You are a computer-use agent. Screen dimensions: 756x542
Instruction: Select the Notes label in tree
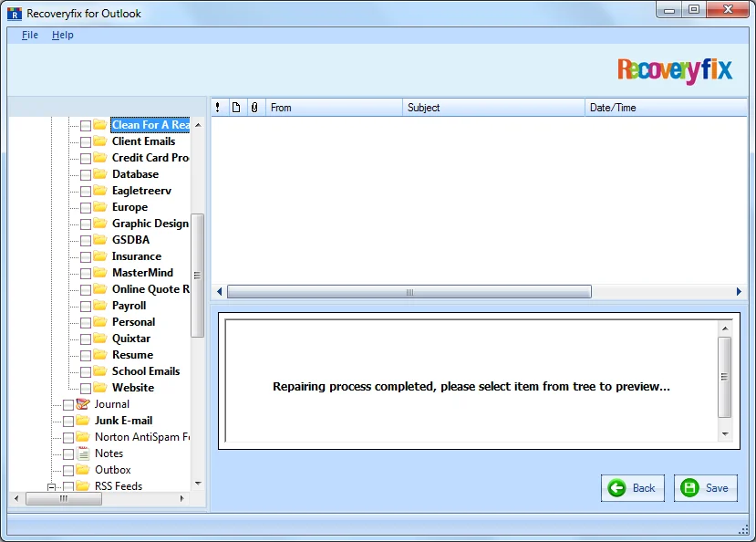109,453
